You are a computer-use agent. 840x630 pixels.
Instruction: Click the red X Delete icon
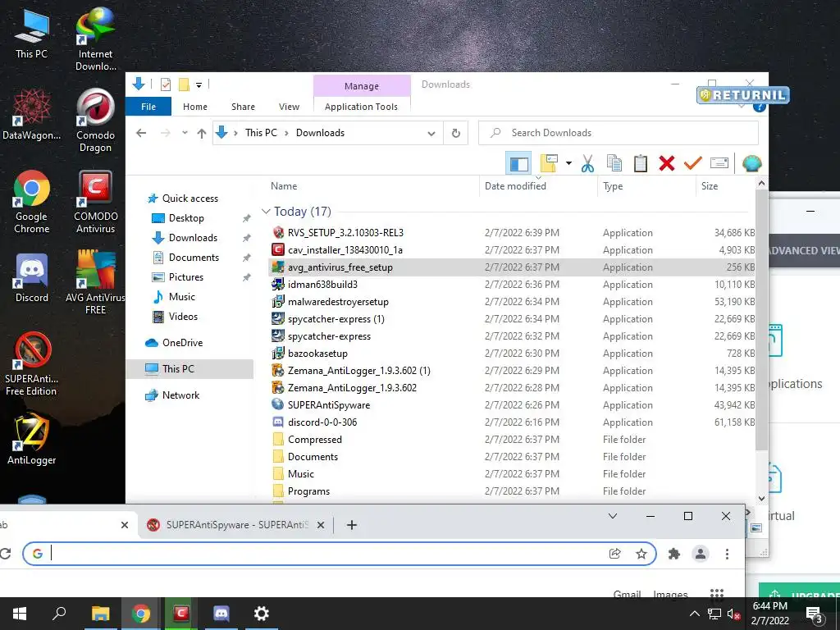click(x=666, y=163)
